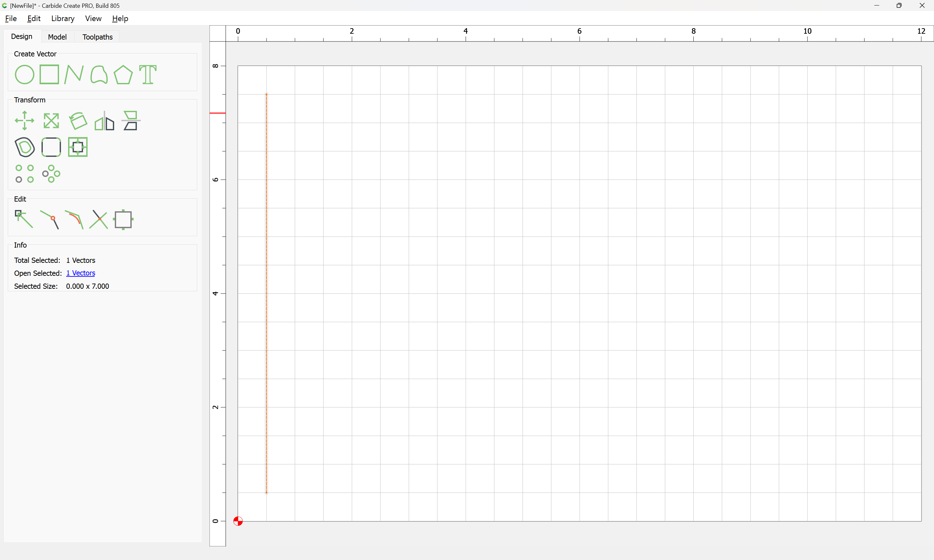Select the Trim vectors tool
Viewport: 934px width, 560px height.
click(x=99, y=220)
